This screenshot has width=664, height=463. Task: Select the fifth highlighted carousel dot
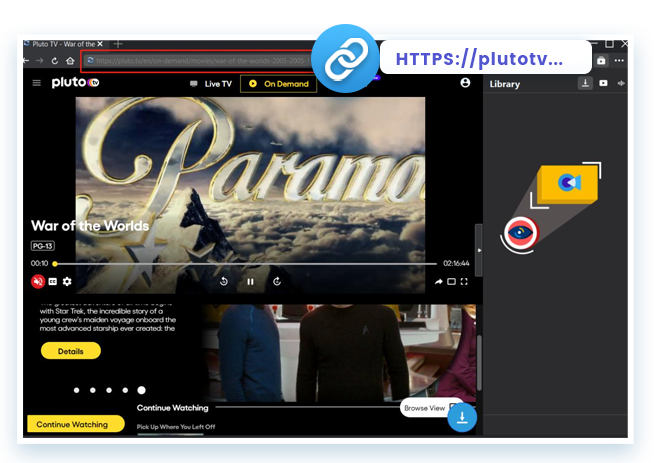point(141,390)
